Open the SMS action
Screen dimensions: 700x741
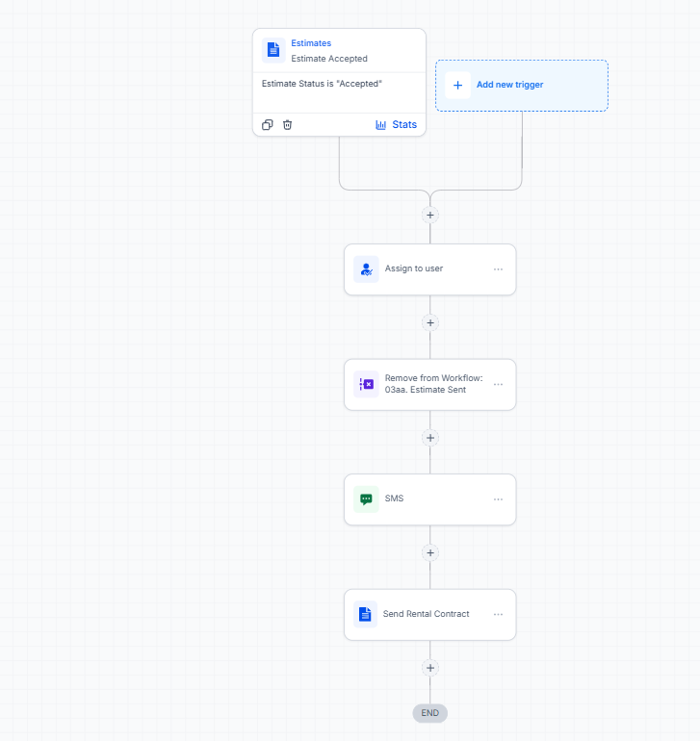pos(430,499)
